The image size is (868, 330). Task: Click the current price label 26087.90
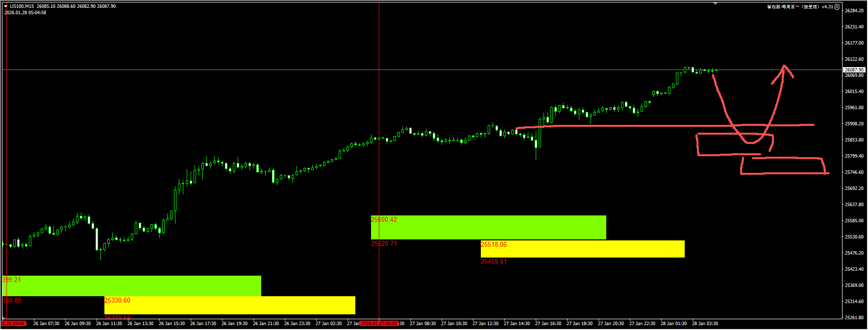click(x=854, y=70)
